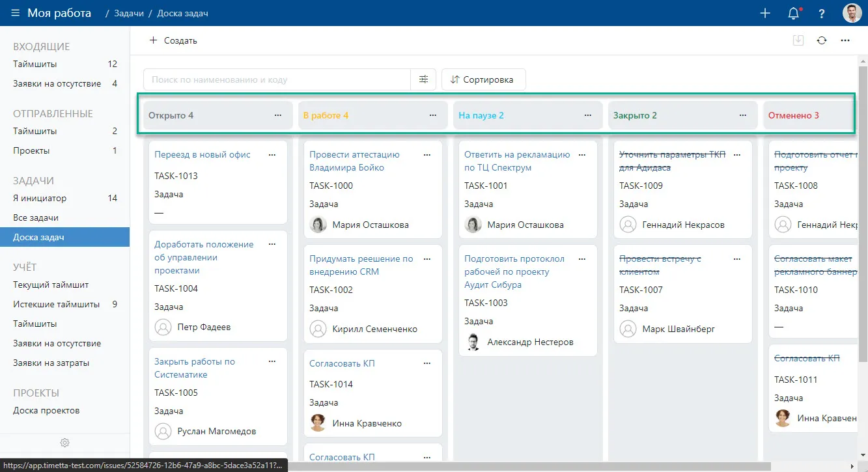Viewport: 868px width, 472px height.
Task: Go to Текущий таймшит in the sidebar
Action: 51,285
